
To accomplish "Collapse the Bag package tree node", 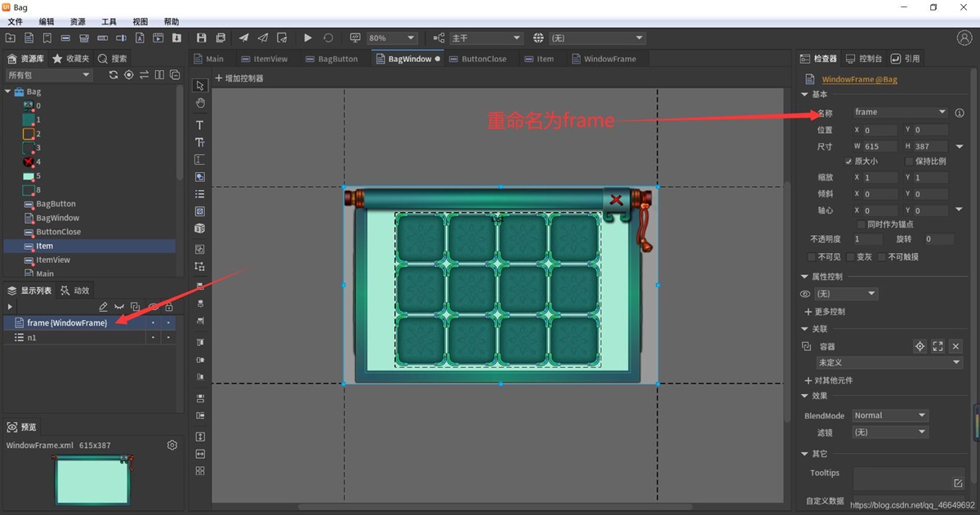I will (8, 91).
